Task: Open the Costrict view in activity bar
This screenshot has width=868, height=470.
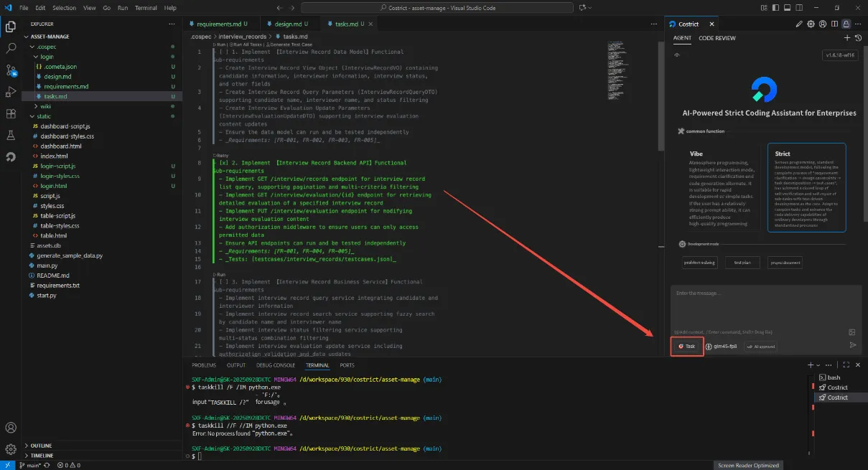Action: (x=11, y=156)
